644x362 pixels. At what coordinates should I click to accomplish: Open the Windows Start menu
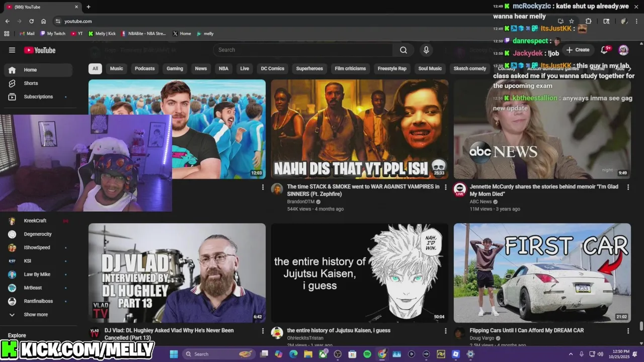click(174, 354)
